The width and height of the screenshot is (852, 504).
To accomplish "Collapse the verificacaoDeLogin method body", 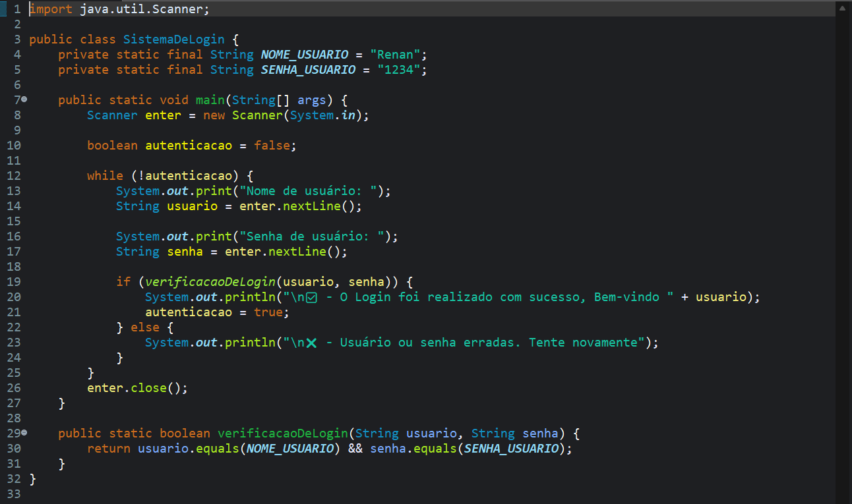I will tap(23, 433).
